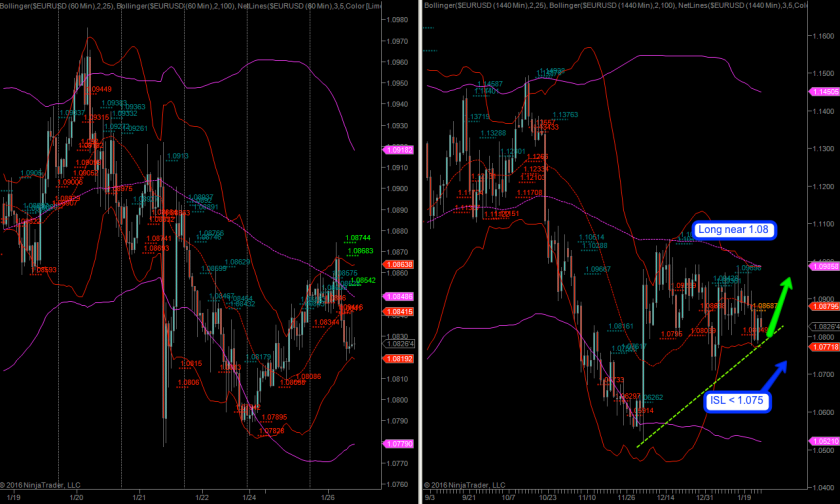Click NinjaTrader copyright text in 1440 Min chart
The height and width of the screenshot is (504, 840).
(464, 485)
